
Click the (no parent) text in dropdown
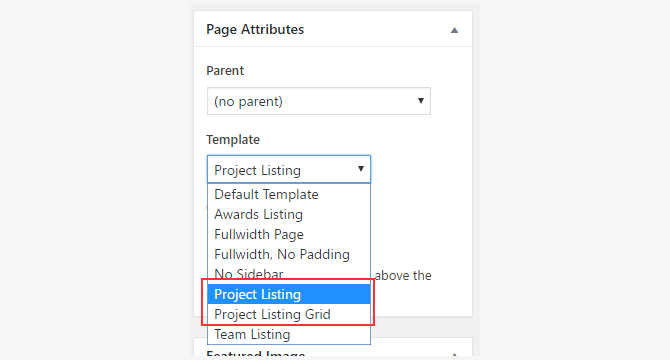(248, 102)
